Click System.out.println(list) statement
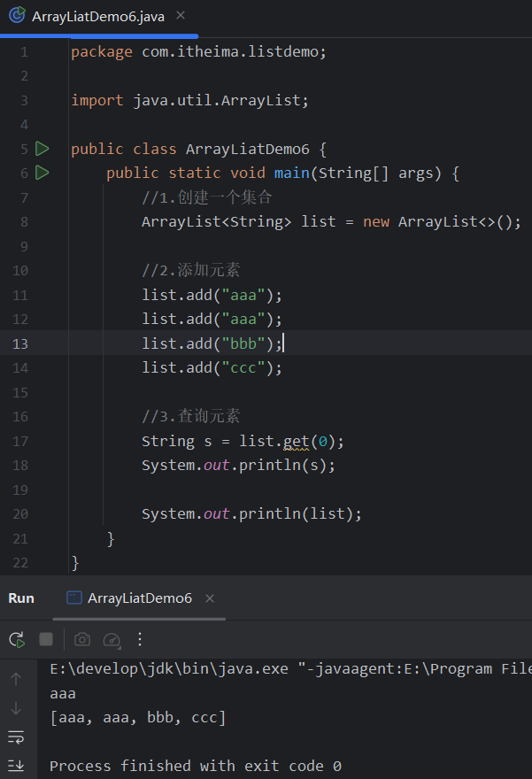The image size is (532, 779). click(x=252, y=514)
